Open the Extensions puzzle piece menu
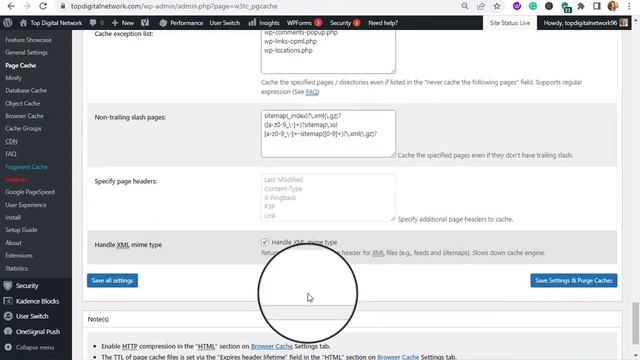The height and width of the screenshot is (360, 640). point(581,6)
